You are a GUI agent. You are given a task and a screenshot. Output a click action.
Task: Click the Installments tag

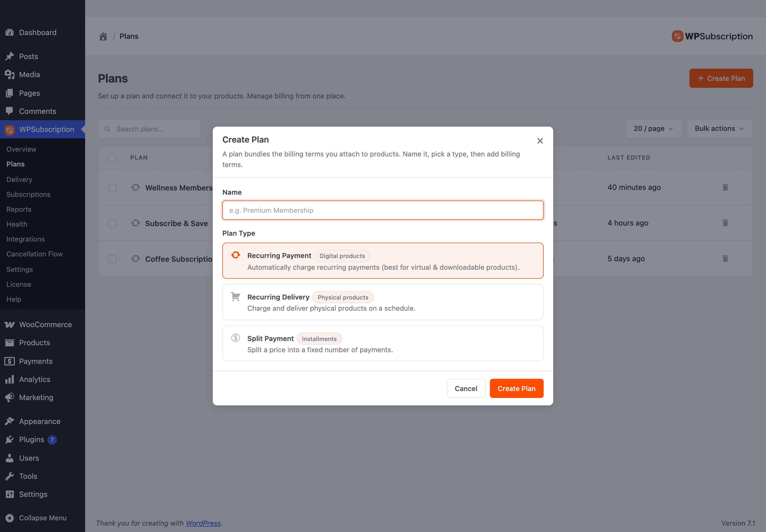pos(319,339)
